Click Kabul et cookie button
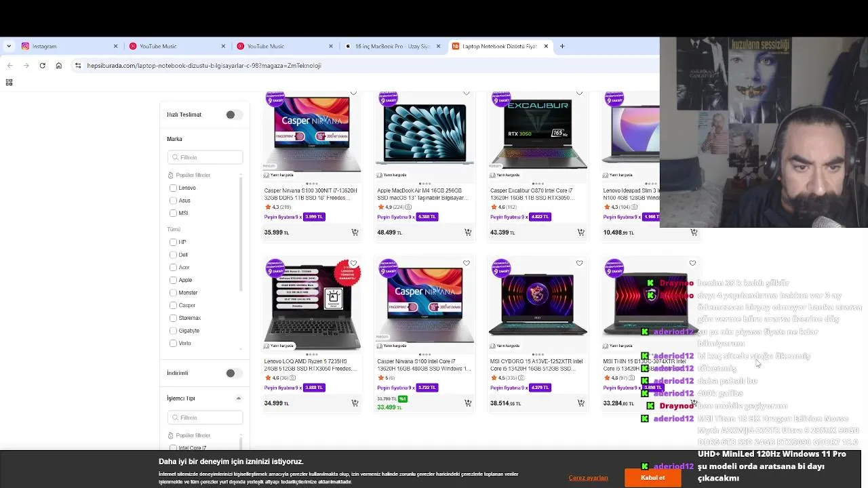 point(652,478)
